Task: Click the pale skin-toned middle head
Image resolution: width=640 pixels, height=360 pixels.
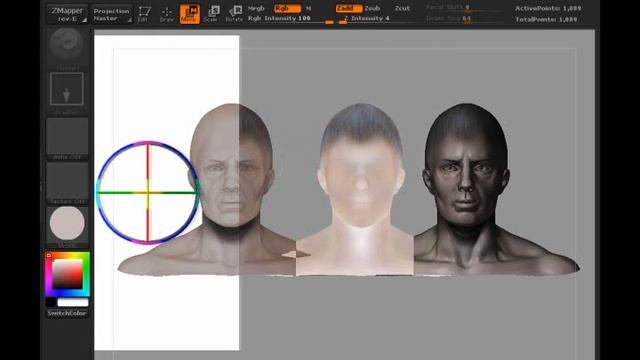Action: (361, 167)
